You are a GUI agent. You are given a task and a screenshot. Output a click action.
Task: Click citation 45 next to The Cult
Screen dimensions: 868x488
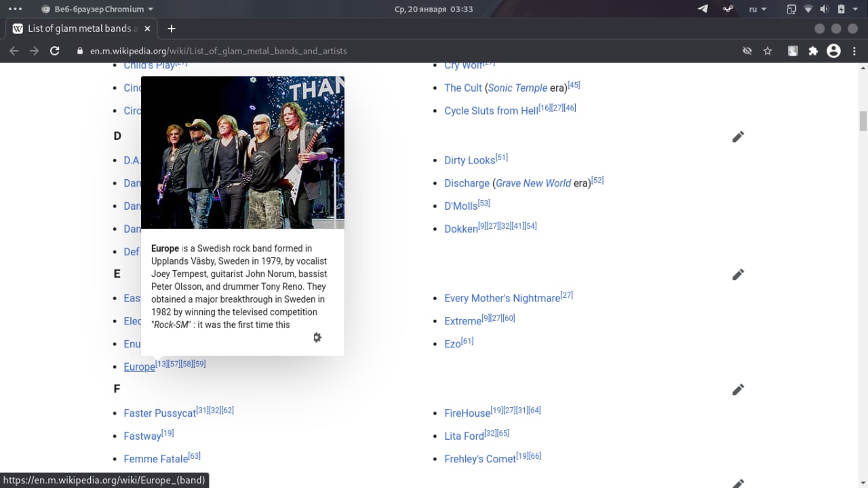(574, 85)
